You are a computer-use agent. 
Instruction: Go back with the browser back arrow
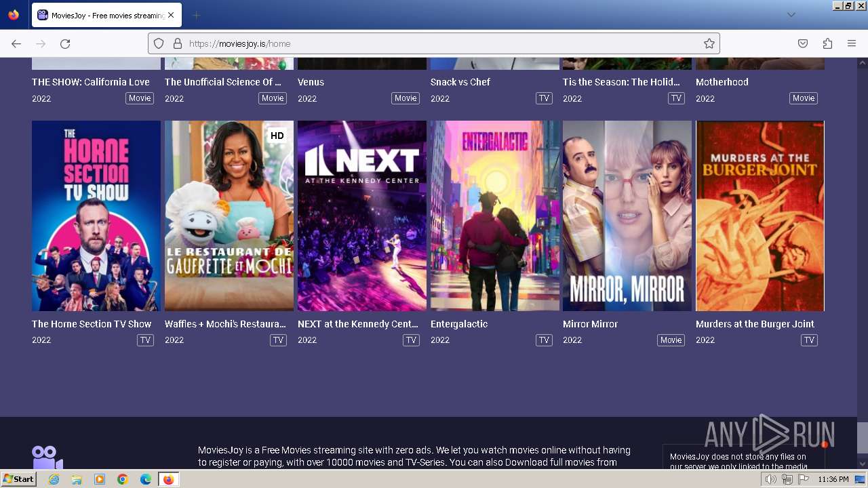coord(16,43)
